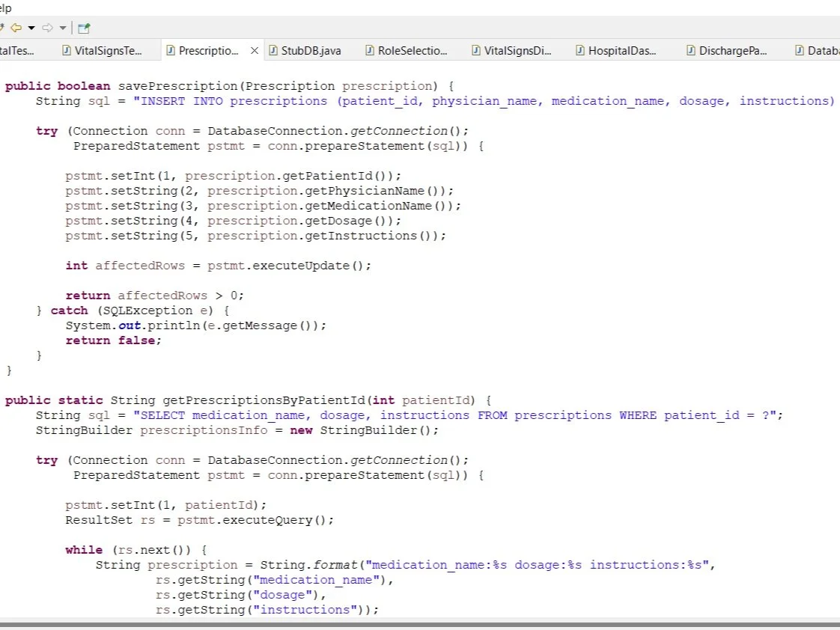Viewport: 840px width, 630px height.
Task: Click the savePrescription method name
Action: tap(178, 86)
